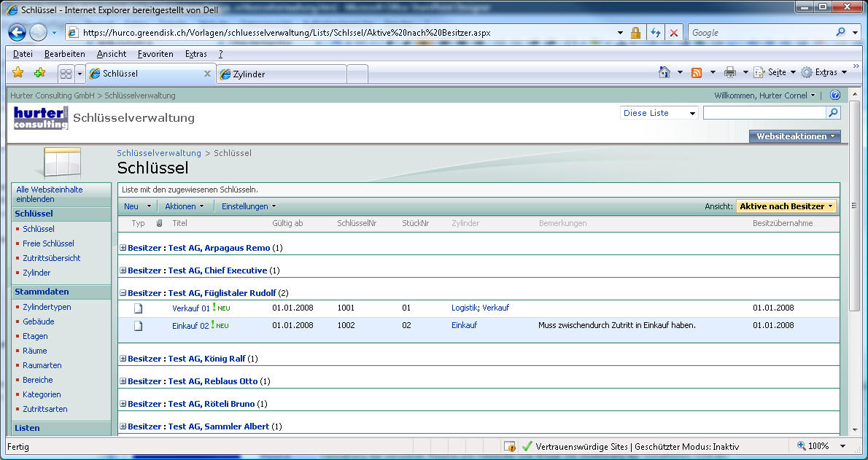This screenshot has width=868, height=460.
Task: Click the popup blocker status bar icon
Action: (510, 446)
